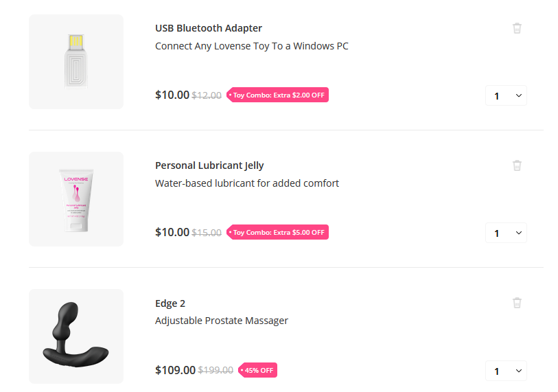Open USB Bluetooth Adapter product image
This screenshot has width=558, height=392.
[x=76, y=62]
